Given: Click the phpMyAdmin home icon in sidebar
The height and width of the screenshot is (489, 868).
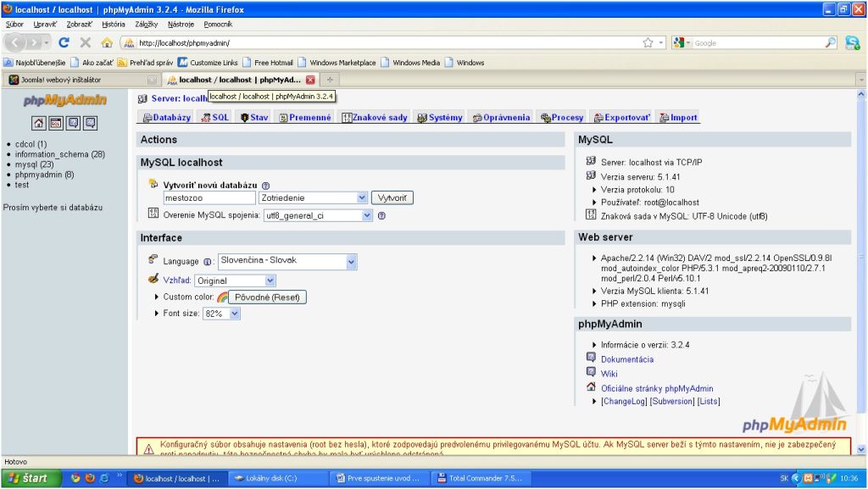Looking at the screenshot, I should click(x=39, y=123).
